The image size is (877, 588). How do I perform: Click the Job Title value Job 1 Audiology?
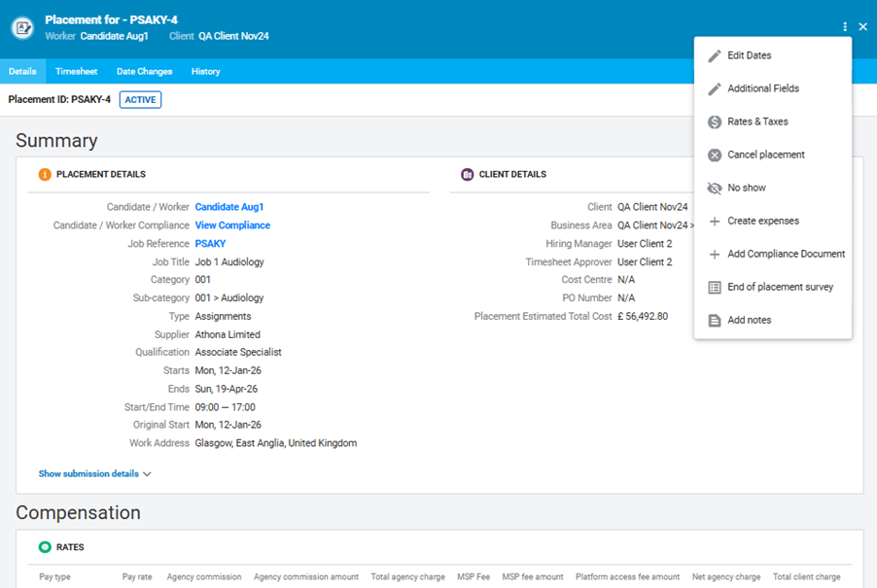pos(229,261)
